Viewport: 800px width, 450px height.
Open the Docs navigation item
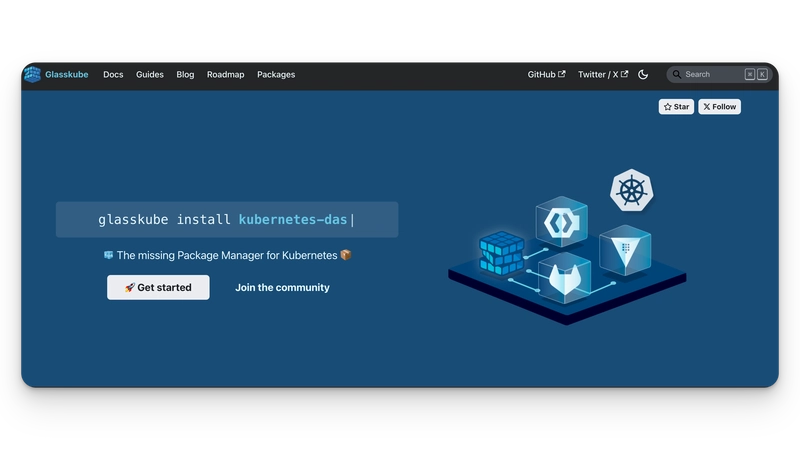pyautogui.click(x=113, y=74)
